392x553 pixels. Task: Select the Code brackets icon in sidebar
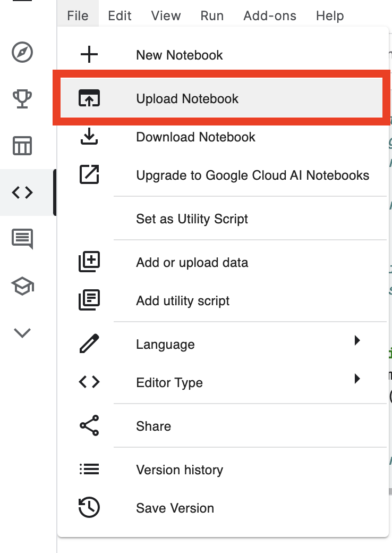point(22,192)
